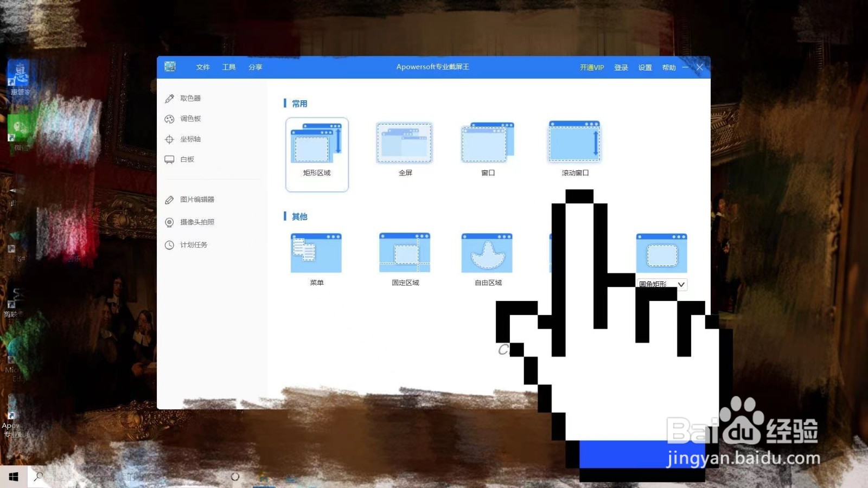Screen dimensions: 868x488
Task: Select the 矩形区域 rectangle capture mode
Action: [317, 155]
